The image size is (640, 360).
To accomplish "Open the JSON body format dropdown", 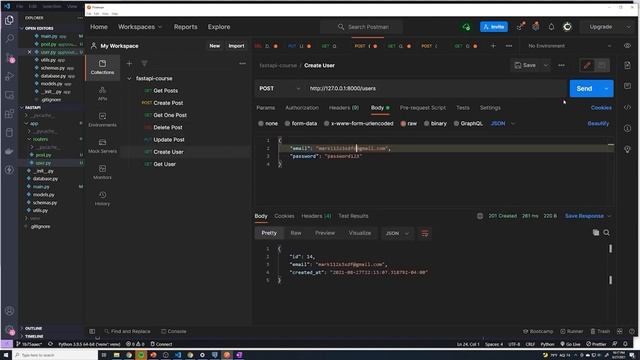I will tap(502, 123).
